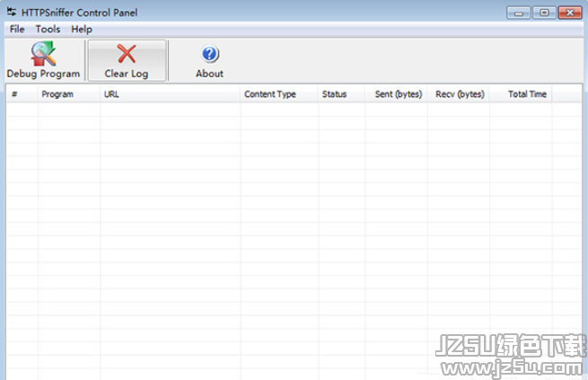Sort by Sent (bytes) column header
This screenshot has height=380, width=588.
[396, 94]
